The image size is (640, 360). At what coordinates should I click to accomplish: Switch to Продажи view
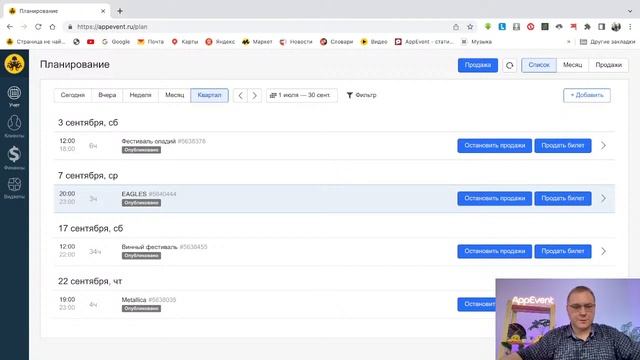click(608, 65)
